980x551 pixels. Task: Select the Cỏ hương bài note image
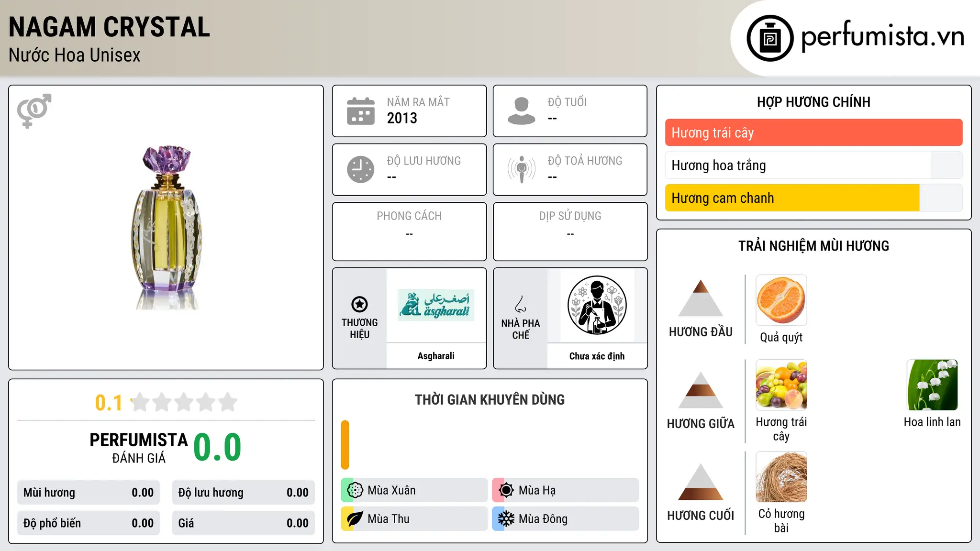click(x=781, y=477)
